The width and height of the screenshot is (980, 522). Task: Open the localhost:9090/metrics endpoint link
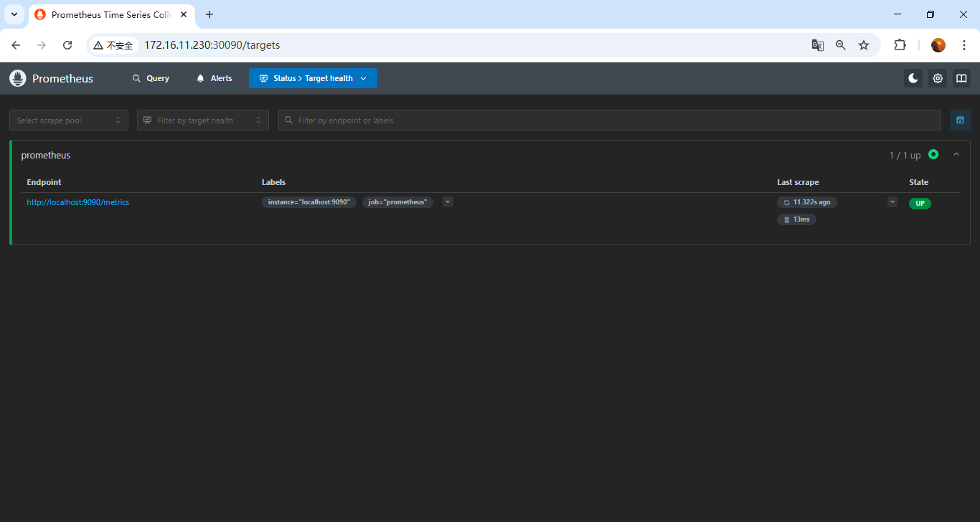(78, 202)
